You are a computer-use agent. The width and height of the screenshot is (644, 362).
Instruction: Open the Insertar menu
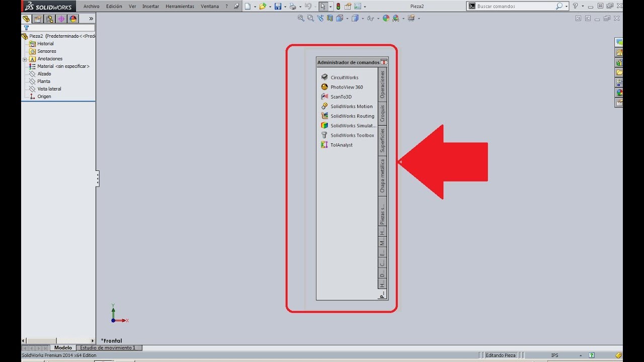pos(151,7)
